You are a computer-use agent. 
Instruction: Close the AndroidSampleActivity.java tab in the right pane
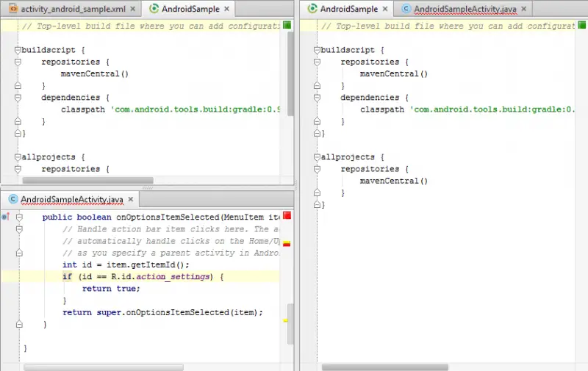tap(524, 10)
